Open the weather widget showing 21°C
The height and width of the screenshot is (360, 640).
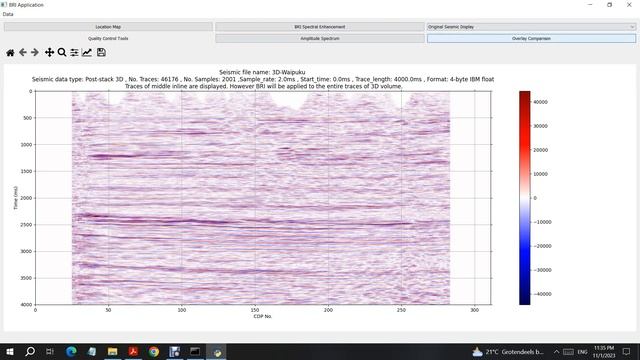tap(508, 351)
